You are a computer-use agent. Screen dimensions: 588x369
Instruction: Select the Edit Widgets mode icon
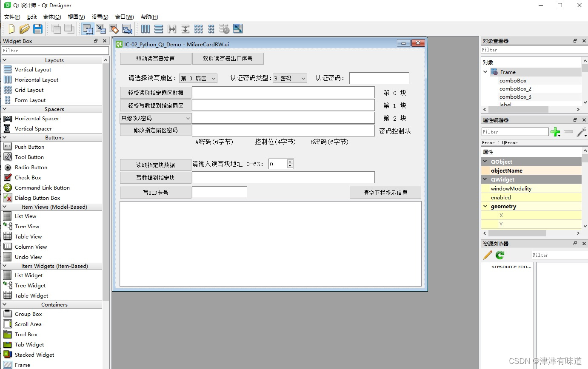(88, 29)
